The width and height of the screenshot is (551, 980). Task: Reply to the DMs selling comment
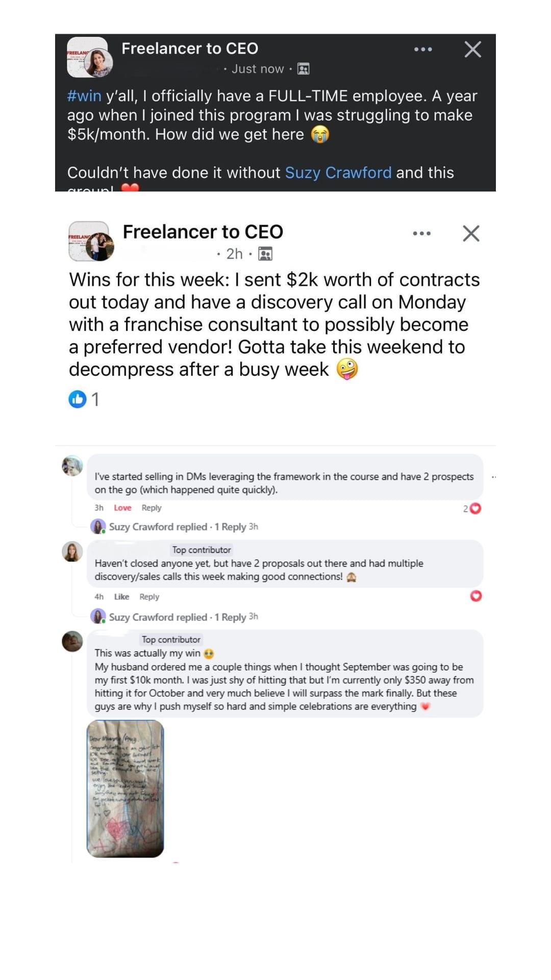(152, 508)
